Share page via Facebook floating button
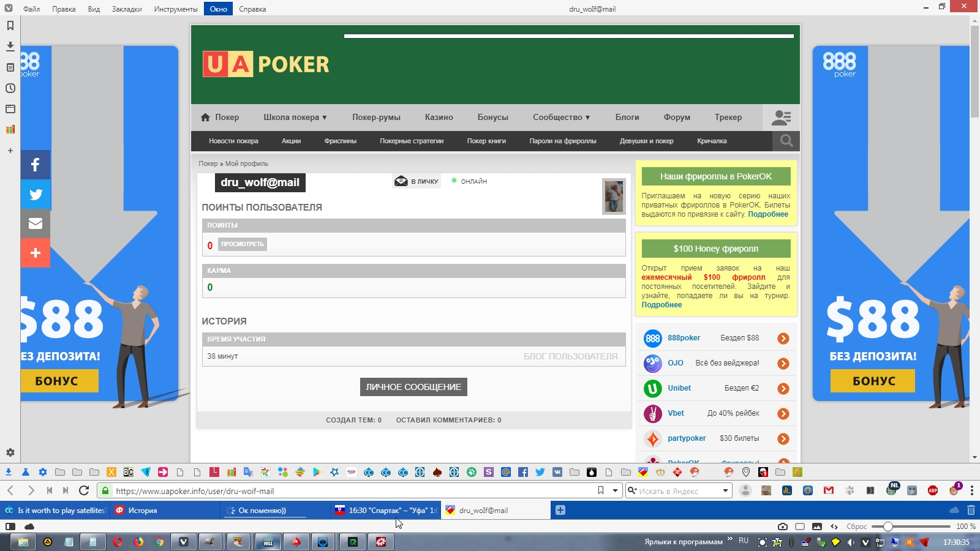 coord(36,165)
